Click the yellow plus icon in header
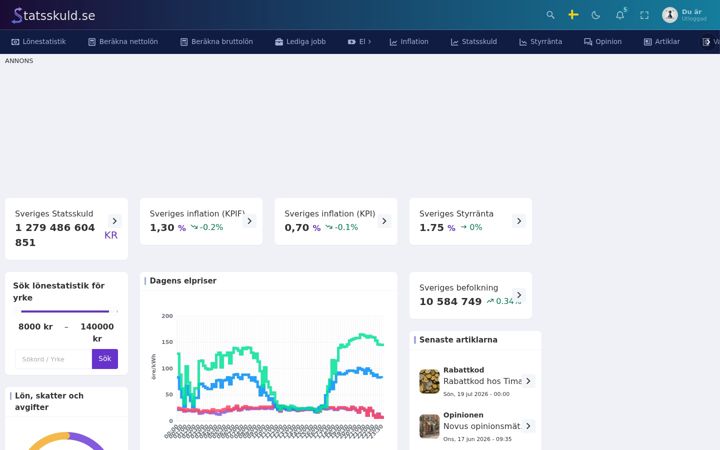 pyautogui.click(x=573, y=15)
